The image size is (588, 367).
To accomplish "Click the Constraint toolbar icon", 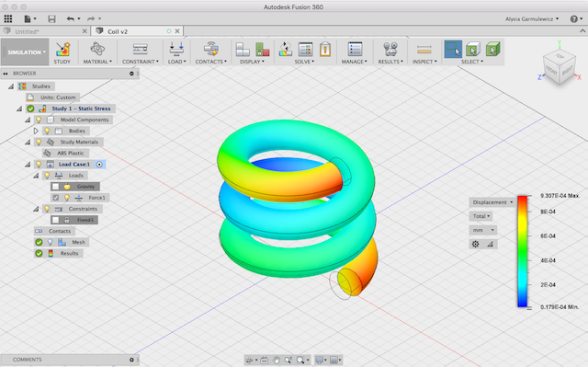I will (x=140, y=49).
